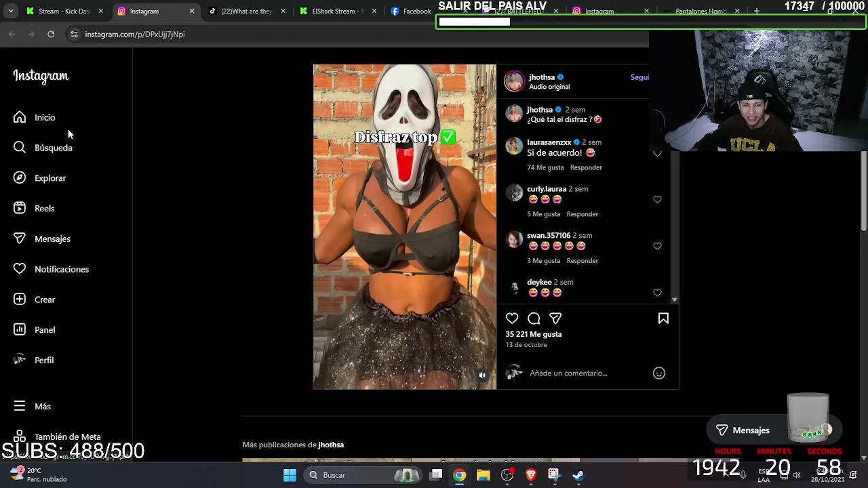
Task: Open the Panel dashboard icon
Action: point(20,329)
